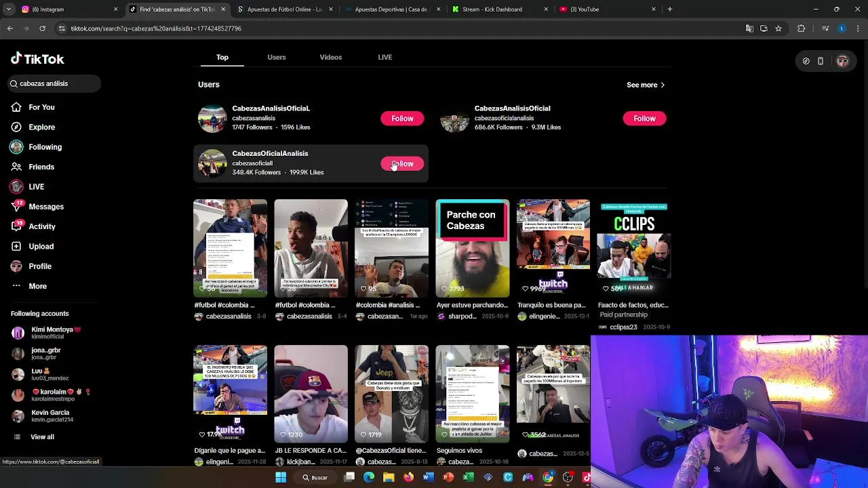Play the CCLIPS Faacto de factos video
Image resolution: width=868 pixels, height=488 pixels.
click(x=634, y=248)
